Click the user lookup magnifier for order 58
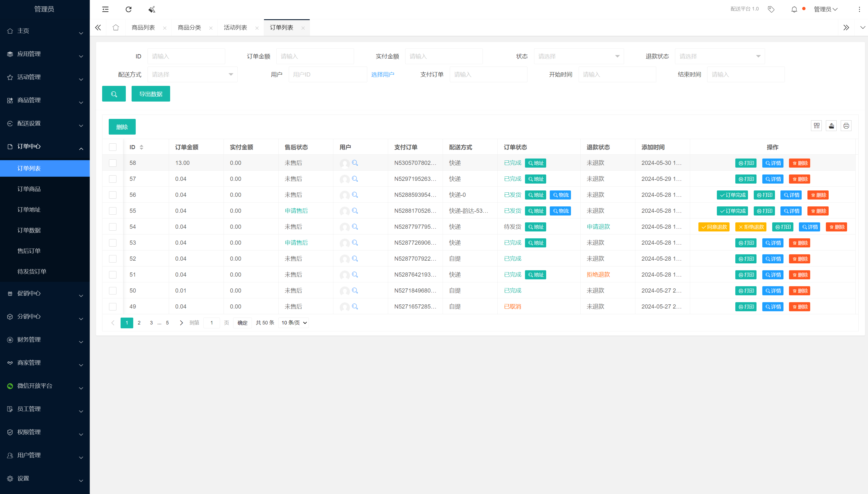The width and height of the screenshot is (868, 494). pyautogui.click(x=355, y=163)
